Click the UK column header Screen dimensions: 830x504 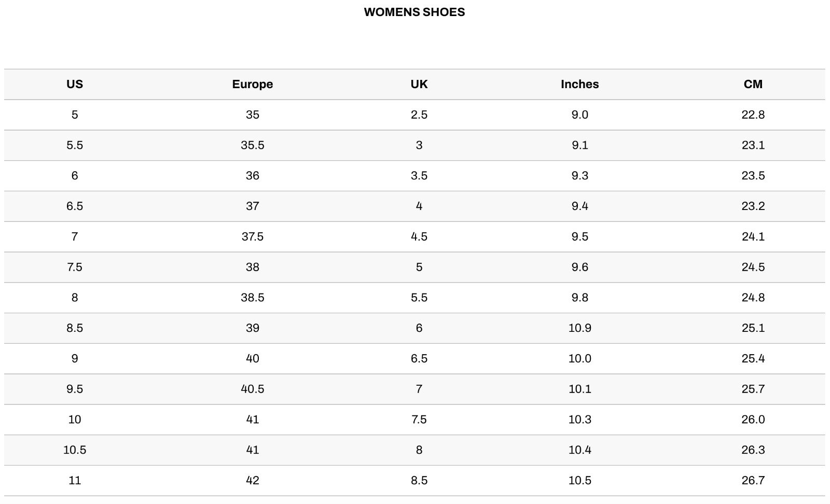(419, 84)
